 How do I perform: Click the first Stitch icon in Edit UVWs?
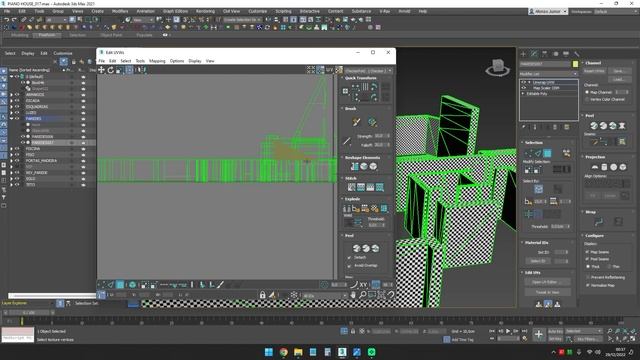pyautogui.click(x=351, y=187)
